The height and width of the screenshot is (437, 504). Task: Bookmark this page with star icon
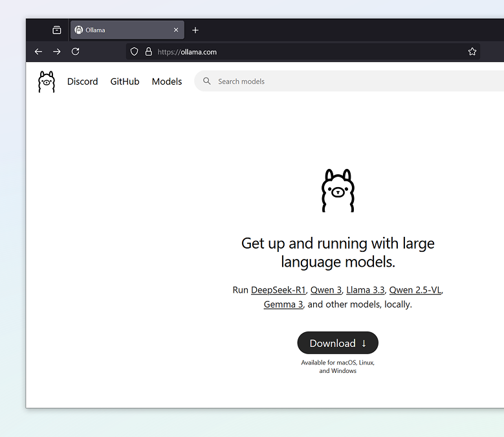(472, 51)
